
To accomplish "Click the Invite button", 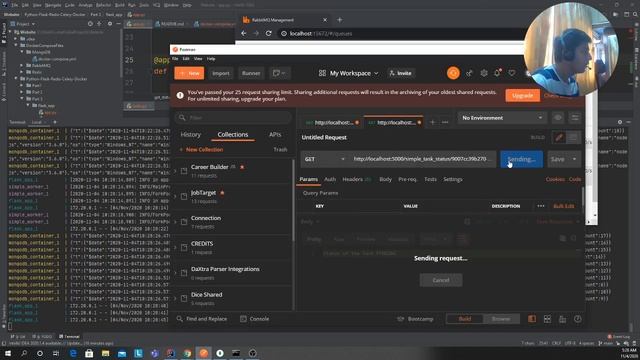I will 400,73.
